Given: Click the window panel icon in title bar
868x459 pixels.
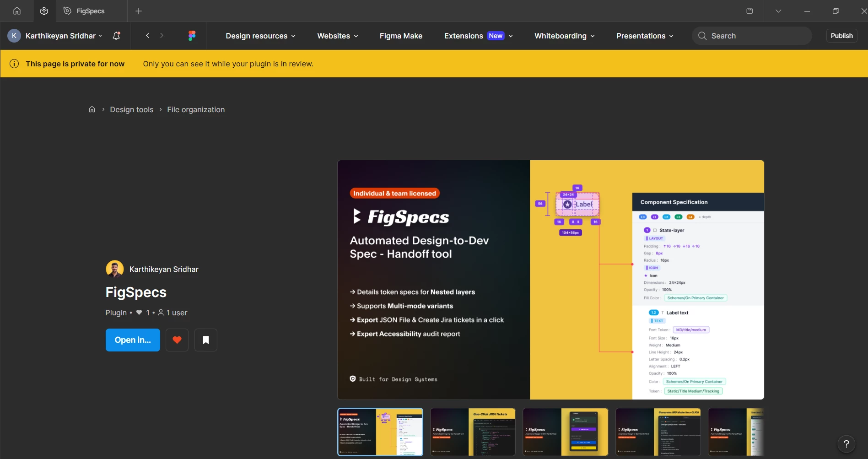Looking at the screenshot, I should click(x=749, y=11).
